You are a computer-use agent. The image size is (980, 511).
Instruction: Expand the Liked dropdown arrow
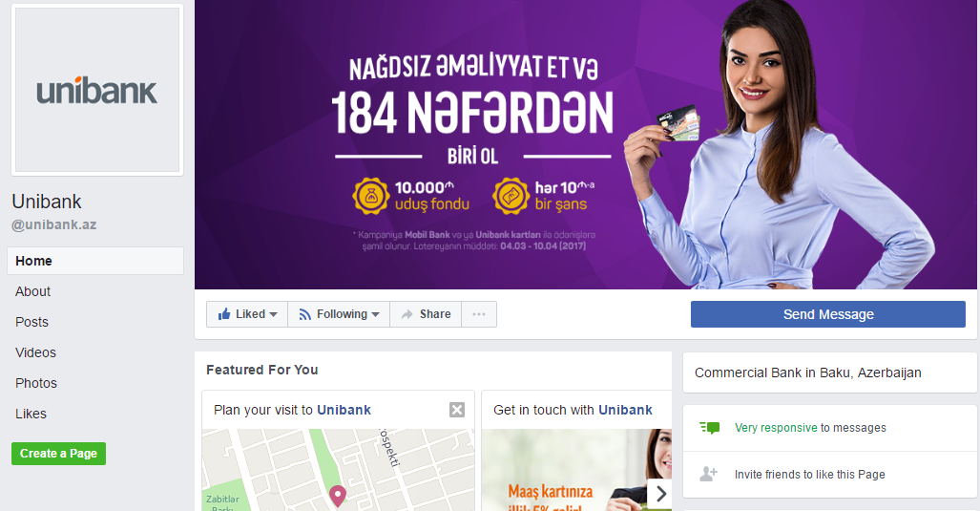[273, 314]
